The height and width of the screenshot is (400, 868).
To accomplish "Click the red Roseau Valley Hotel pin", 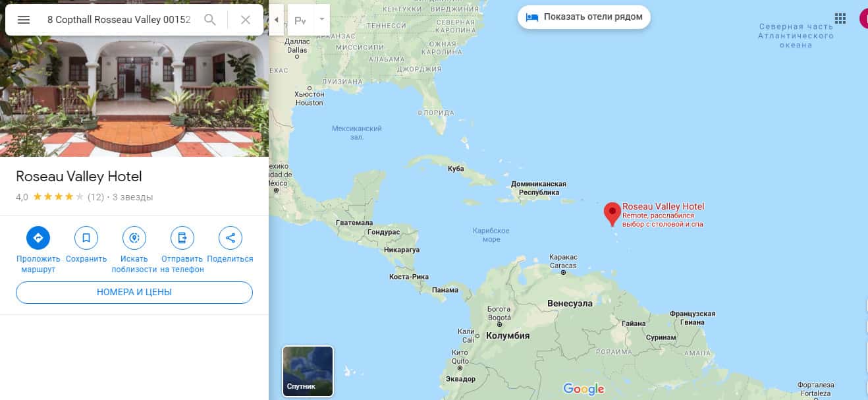I will [612, 214].
